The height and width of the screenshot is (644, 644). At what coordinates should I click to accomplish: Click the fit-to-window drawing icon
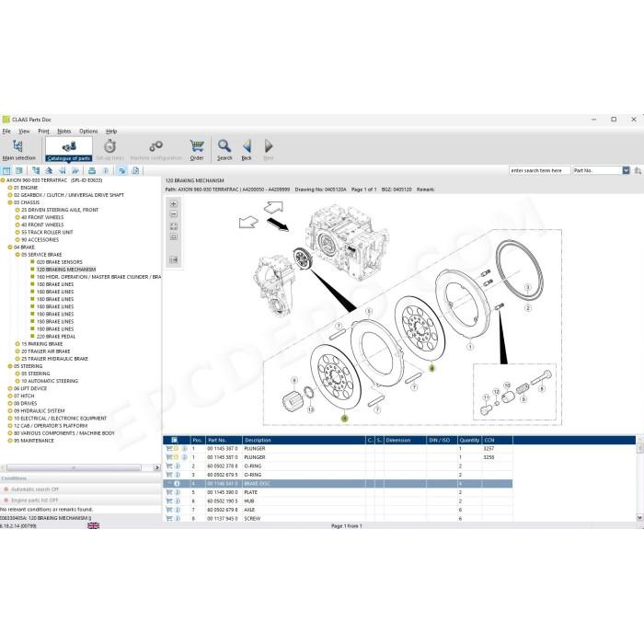tap(173, 226)
